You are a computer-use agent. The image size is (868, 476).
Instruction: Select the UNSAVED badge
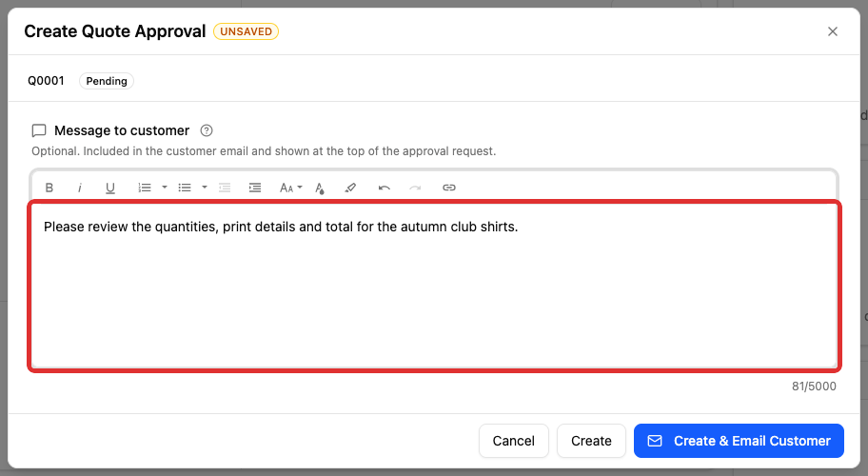[x=246, y=31]
